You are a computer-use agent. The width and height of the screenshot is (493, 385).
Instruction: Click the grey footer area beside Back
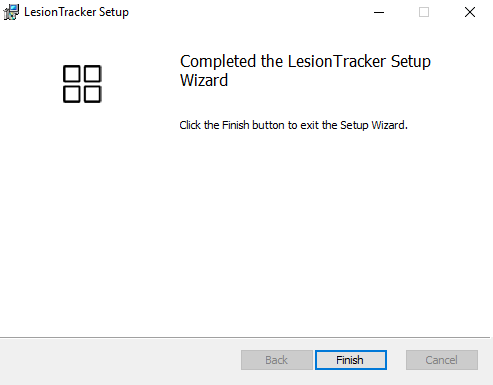pyautogui.click(x=120, y=360)
